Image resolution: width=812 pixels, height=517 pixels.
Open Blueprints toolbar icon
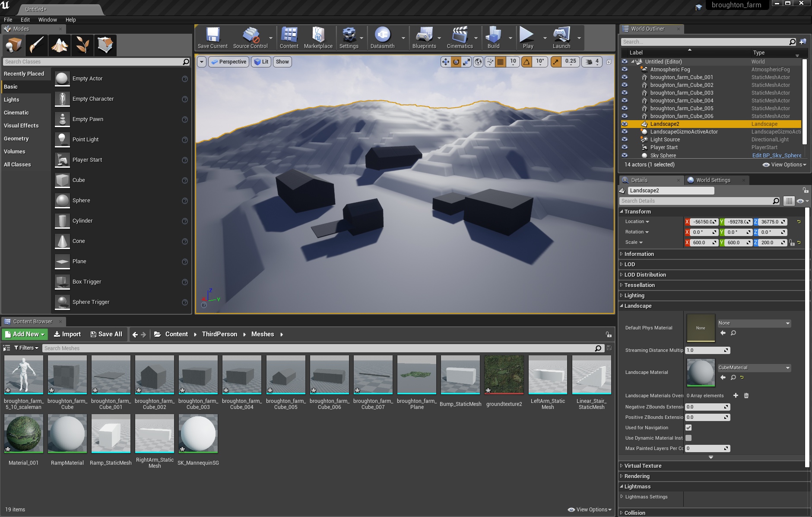(x=424, y=38)
